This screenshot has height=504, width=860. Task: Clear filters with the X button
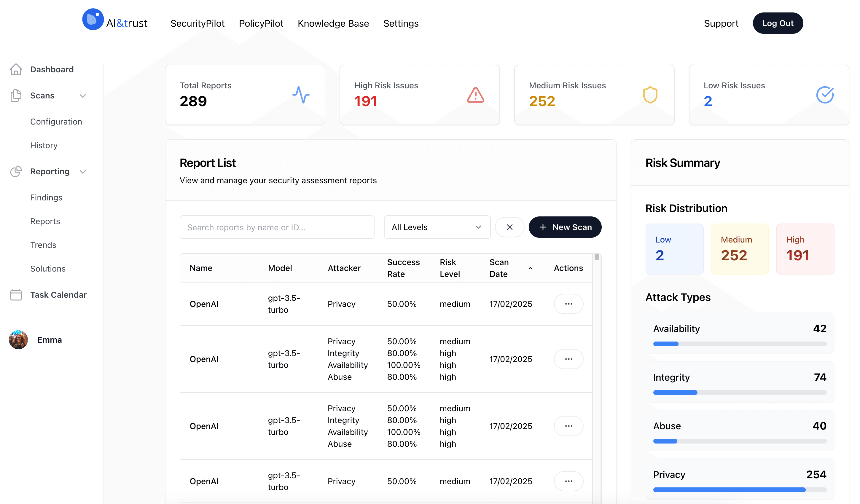pyautogui.click(x=509, y=227)
